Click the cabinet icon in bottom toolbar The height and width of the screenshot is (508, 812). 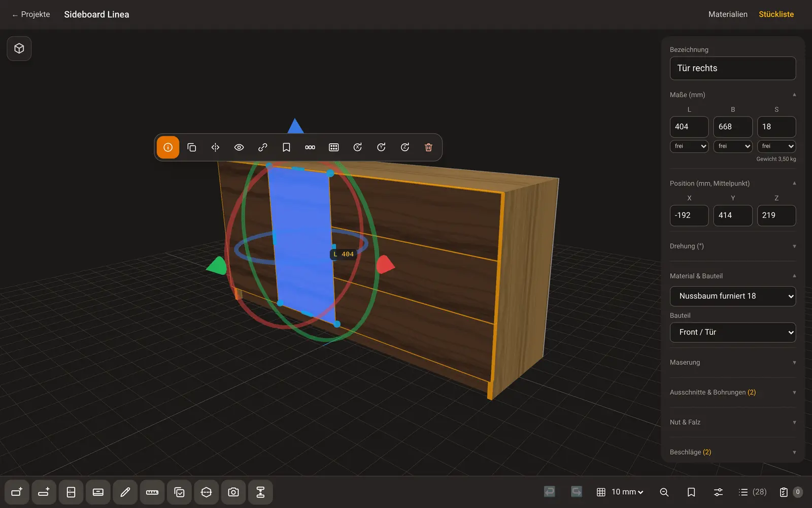[x=71, y=492]
